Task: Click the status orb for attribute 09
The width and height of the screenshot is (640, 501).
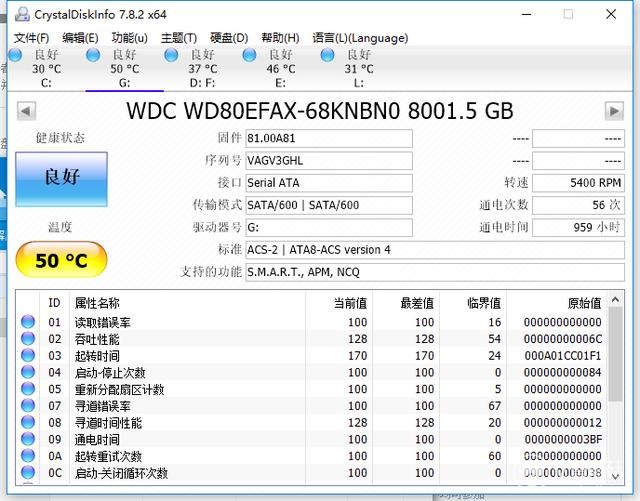Action: [x=28, y=439]
